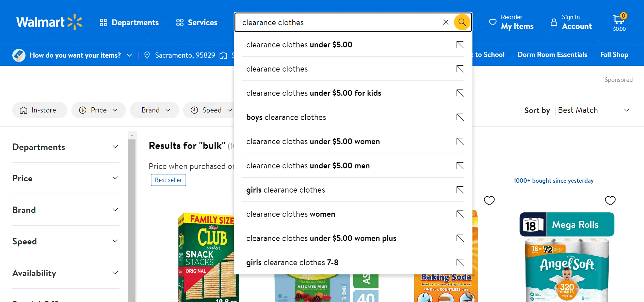Viewport: 644px width, 302px height.
Task: Fill arrow for 'under $5.00 women' suggestion
Action: click(x=460, y=141)
